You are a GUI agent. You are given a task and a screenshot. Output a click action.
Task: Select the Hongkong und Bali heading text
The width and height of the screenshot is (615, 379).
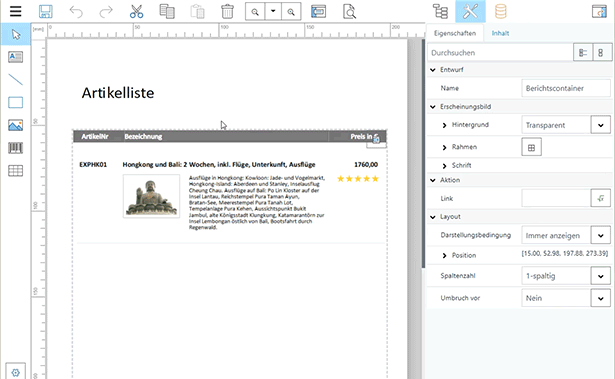[x=219, y=164]
